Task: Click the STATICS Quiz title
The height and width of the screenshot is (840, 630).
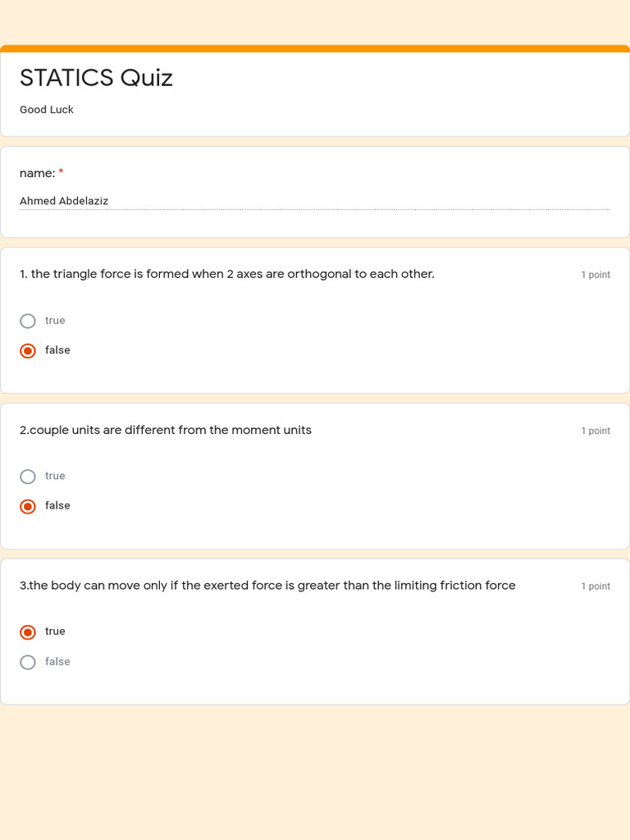Action: (x=97, y=78)
